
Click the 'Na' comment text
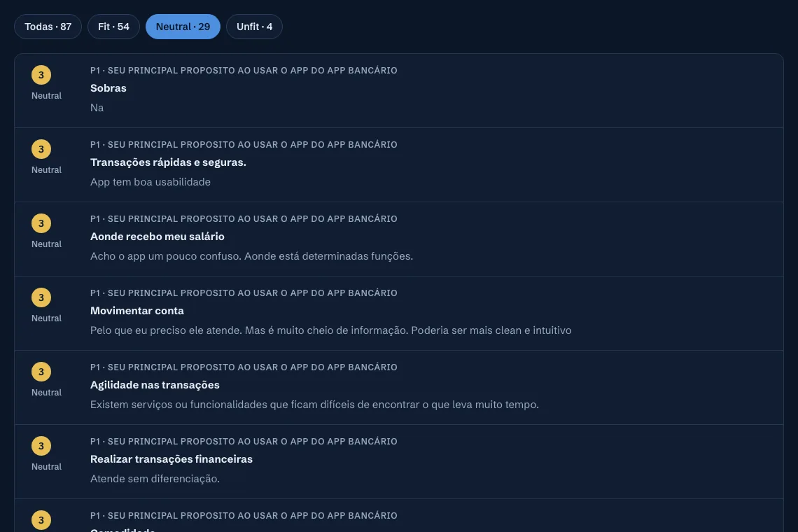[97, 108]
